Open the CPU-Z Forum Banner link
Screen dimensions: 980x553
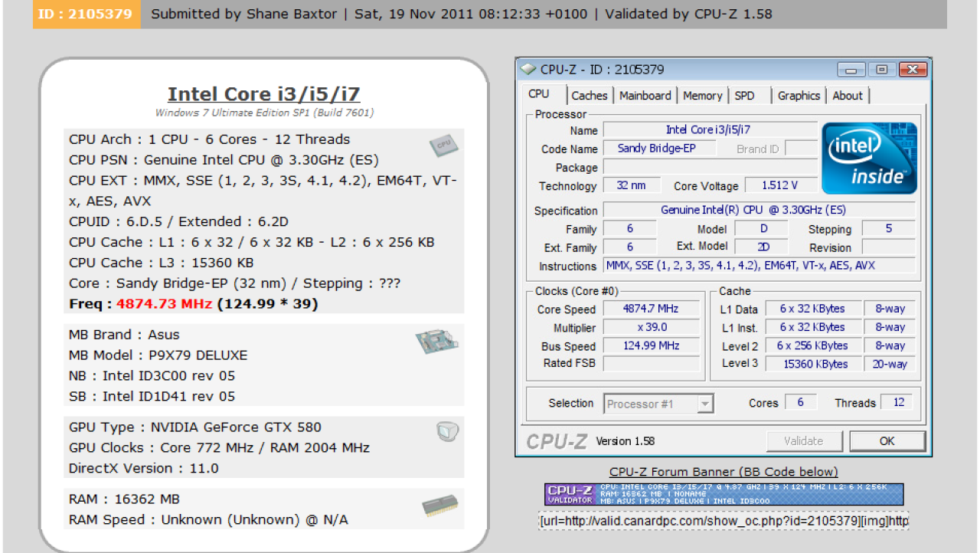(724, 472)
